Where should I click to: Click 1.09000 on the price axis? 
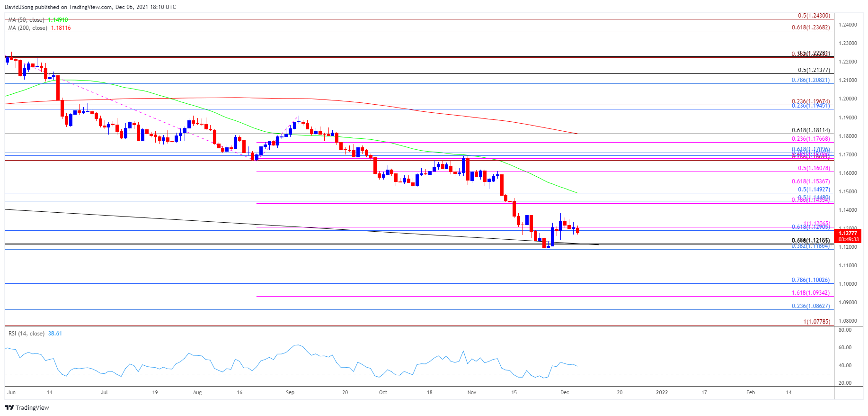point(848,302)
